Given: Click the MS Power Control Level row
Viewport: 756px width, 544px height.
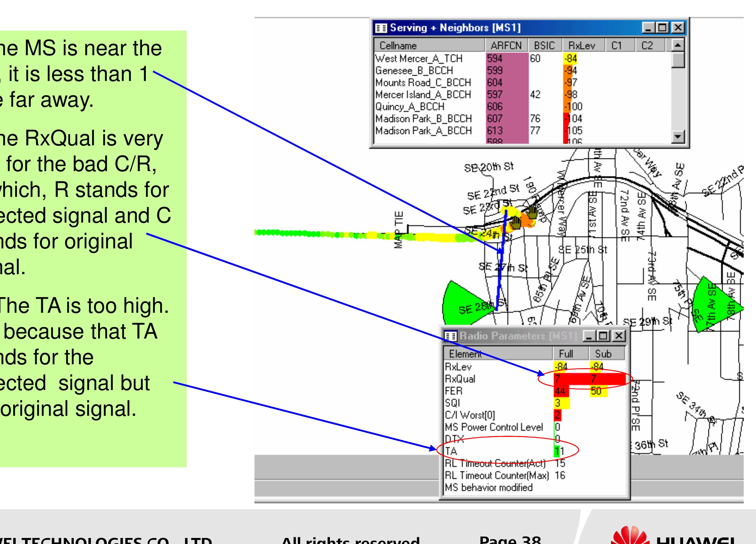Looking at the screenshot, I should [x=535, y=427].
